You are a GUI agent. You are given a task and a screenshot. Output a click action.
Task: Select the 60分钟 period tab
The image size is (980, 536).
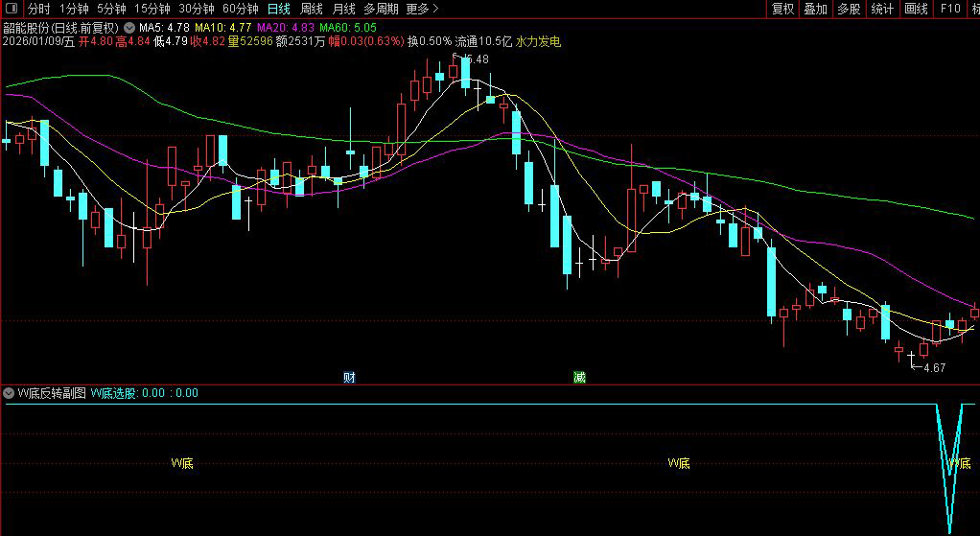(x=240, y=9)
